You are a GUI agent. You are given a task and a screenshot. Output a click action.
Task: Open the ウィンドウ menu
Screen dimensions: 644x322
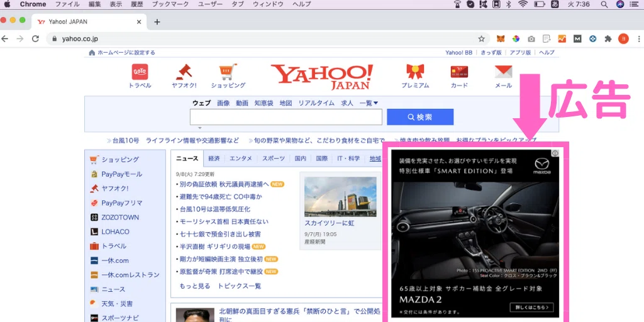coord(268,4)
